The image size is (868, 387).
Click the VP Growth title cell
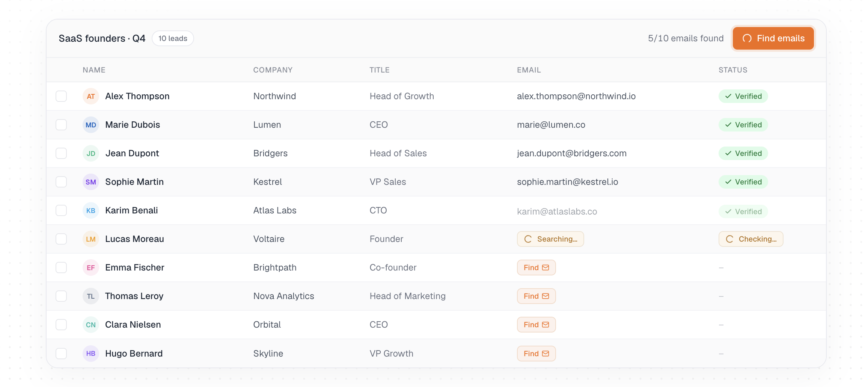click(x=391, y=354)
